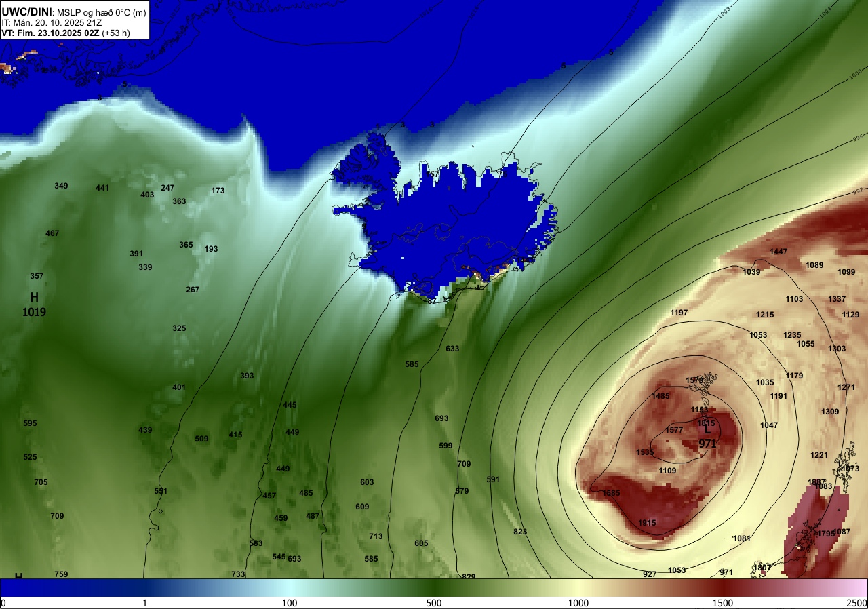Click the 823 height label
Viewport: 868px width, 609px height.
point(520,532)
